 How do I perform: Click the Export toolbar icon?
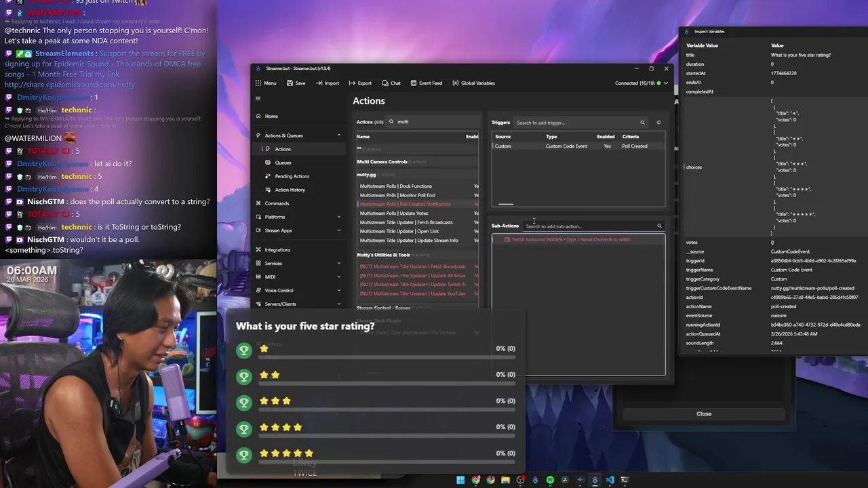(x=352, y=83)
